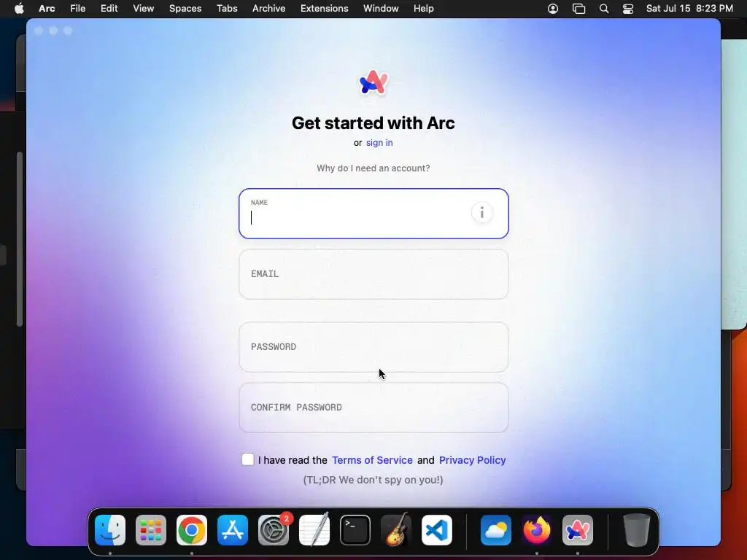Viewport: 747px width, 560px height.
Task: Open the Spaces menu
Action: (185, 9)
